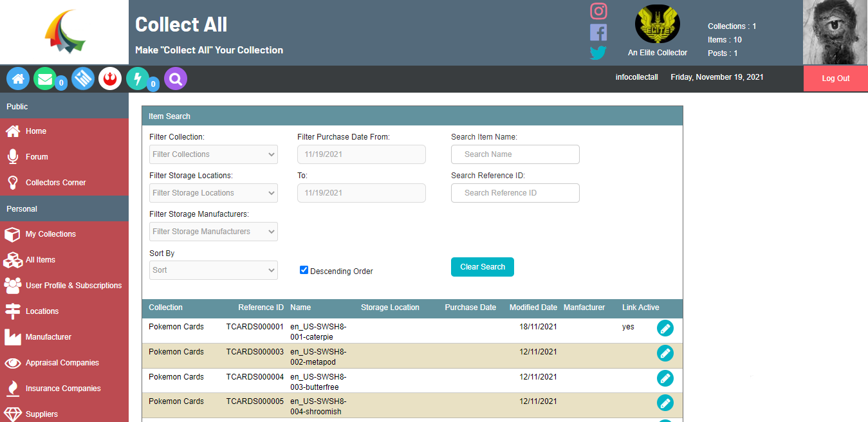Open messages via green envelope icon

point(44,78)
